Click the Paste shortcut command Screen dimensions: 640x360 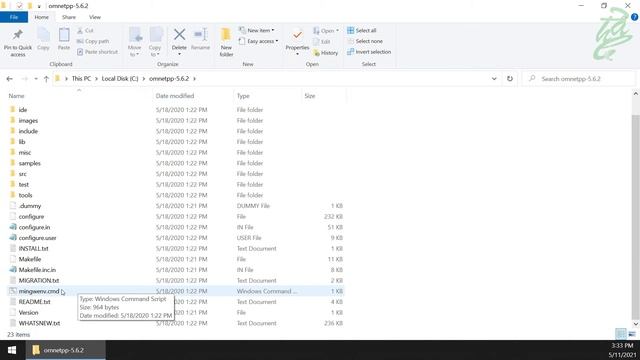pos(97,52)
